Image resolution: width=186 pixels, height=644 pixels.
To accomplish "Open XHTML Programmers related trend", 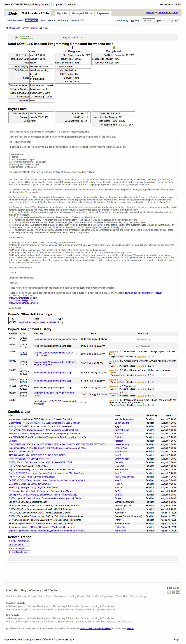I will coord(19,541).
